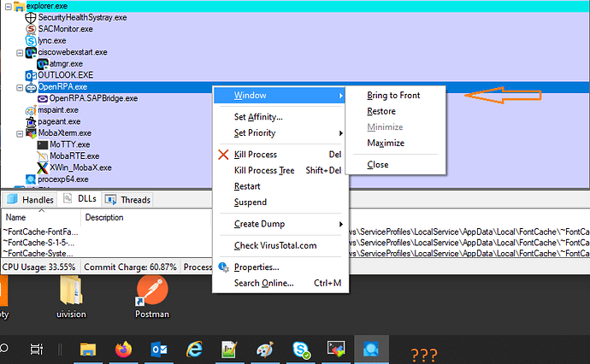The width and height of the screenshot is (590, 364).
Task: Select the ~FontCache-FontFa... row
Action: point(41,232)
